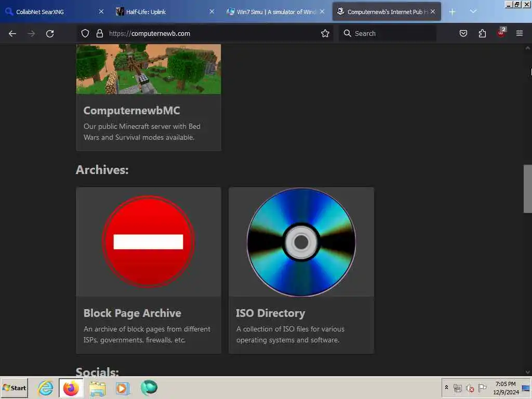
Task: Open the uBlock Origin extension icon
Action: pos(501,33)
